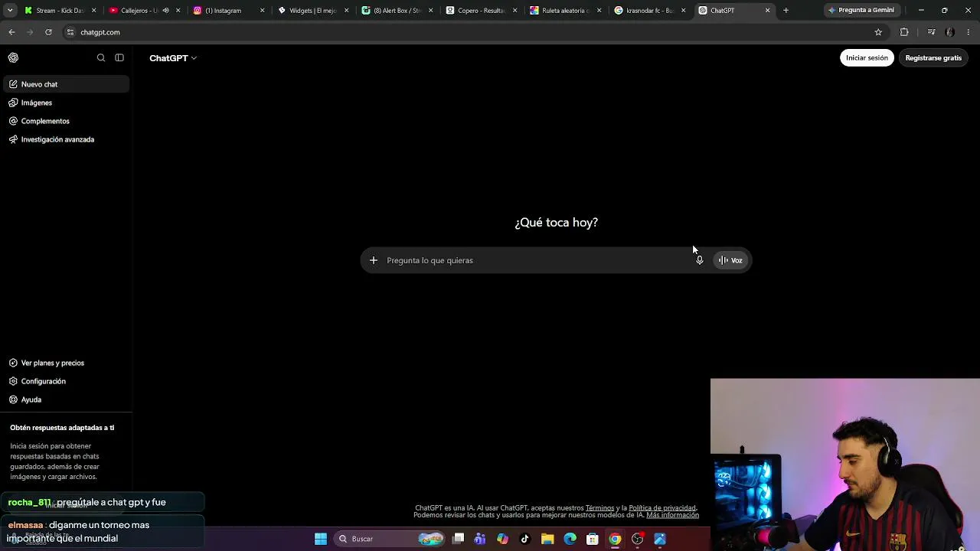Open the Términos link
This screenshot has width=980, height=551.
coord(599,508)
